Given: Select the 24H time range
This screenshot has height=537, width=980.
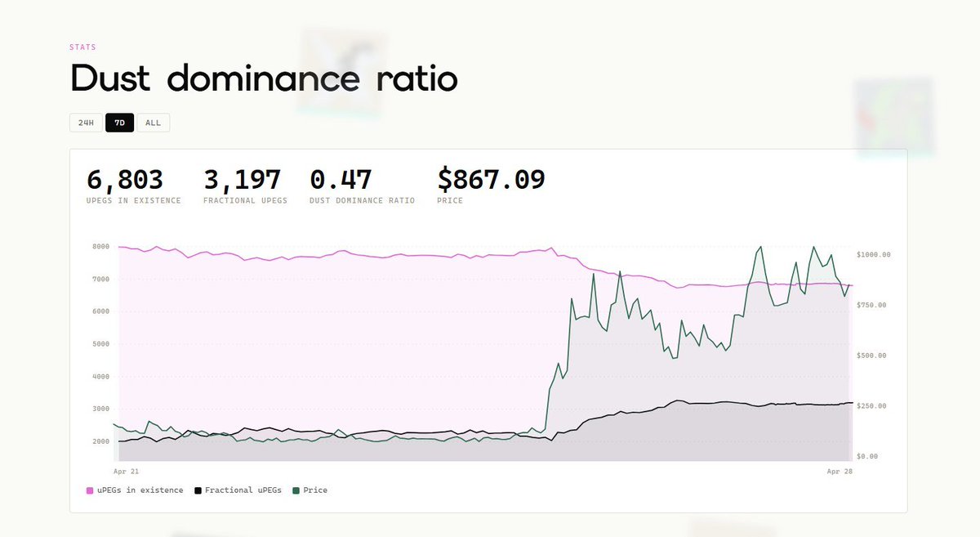Looking at the screenshot, I should coord(86,123).
